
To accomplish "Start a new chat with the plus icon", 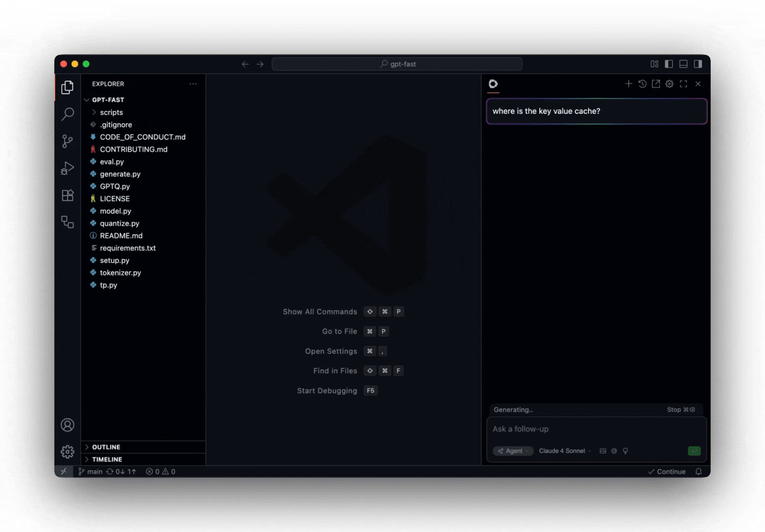I will click(628, 84).
